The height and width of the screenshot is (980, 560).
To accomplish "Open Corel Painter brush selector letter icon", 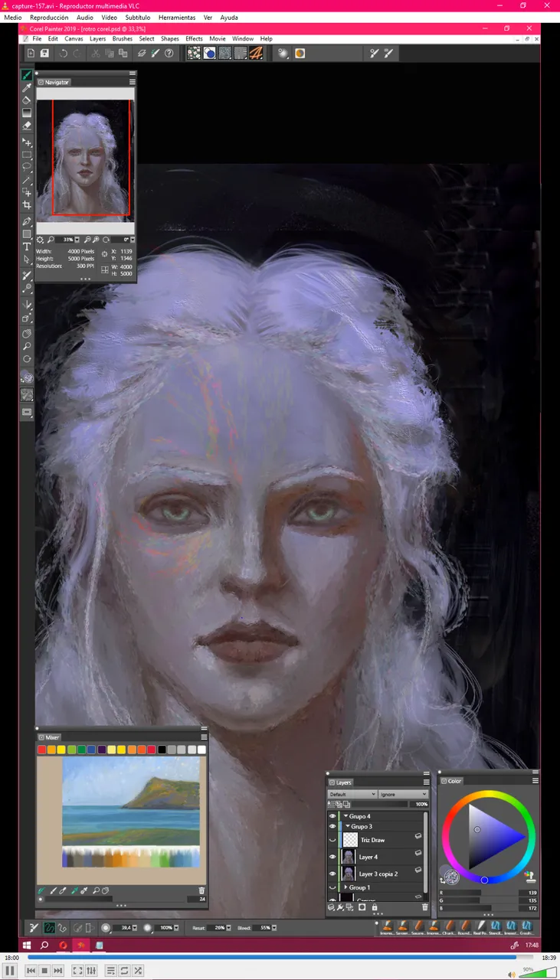I will [257, 53].
